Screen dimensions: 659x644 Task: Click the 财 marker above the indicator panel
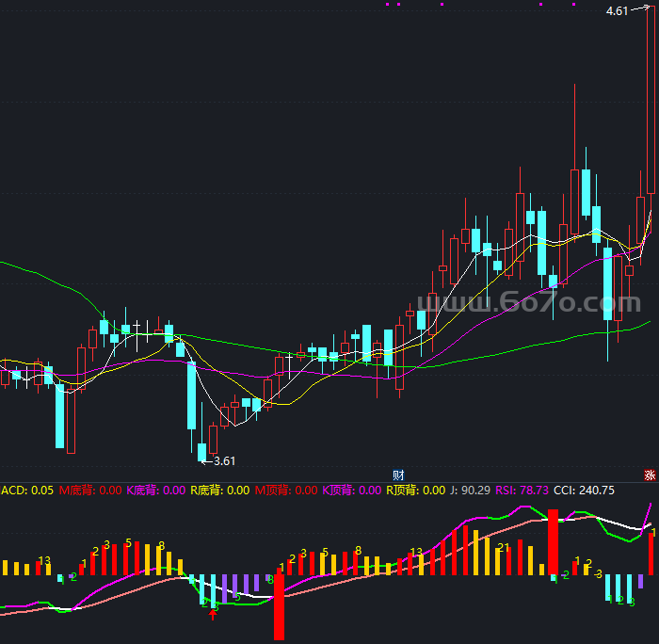coord(398,475)
